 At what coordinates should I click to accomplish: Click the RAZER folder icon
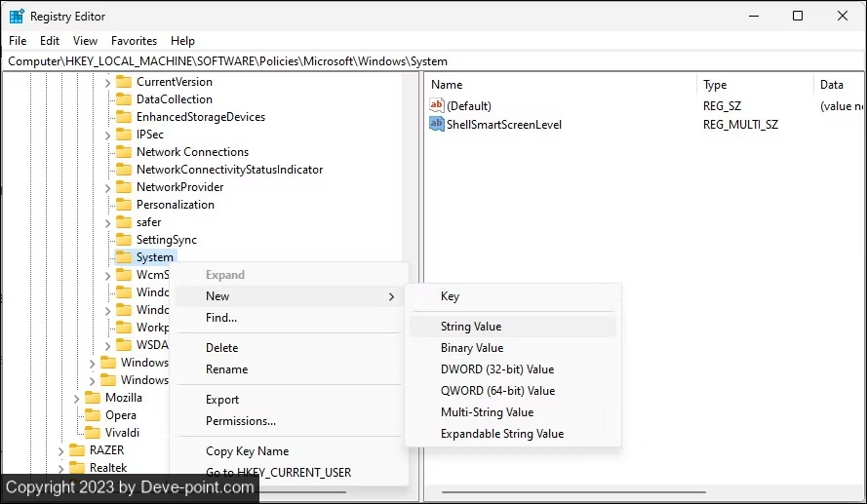(x=77, y=450)
